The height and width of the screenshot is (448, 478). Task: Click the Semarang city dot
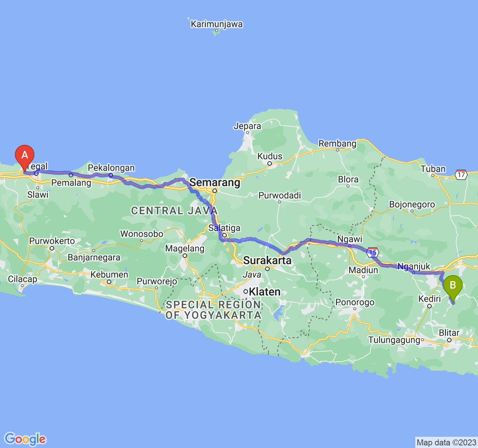click(215, 191)
